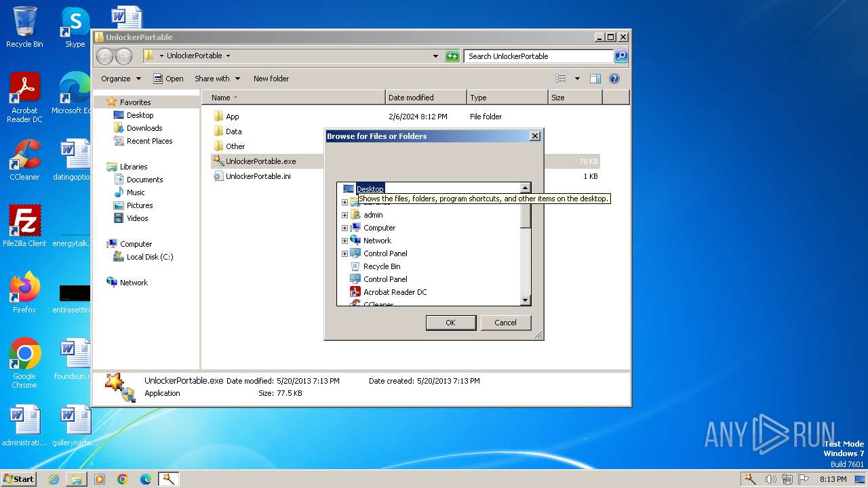The width and height of the screenshot is (868, 488).
Task: Click the change view icon
Action: coord(560,79)
